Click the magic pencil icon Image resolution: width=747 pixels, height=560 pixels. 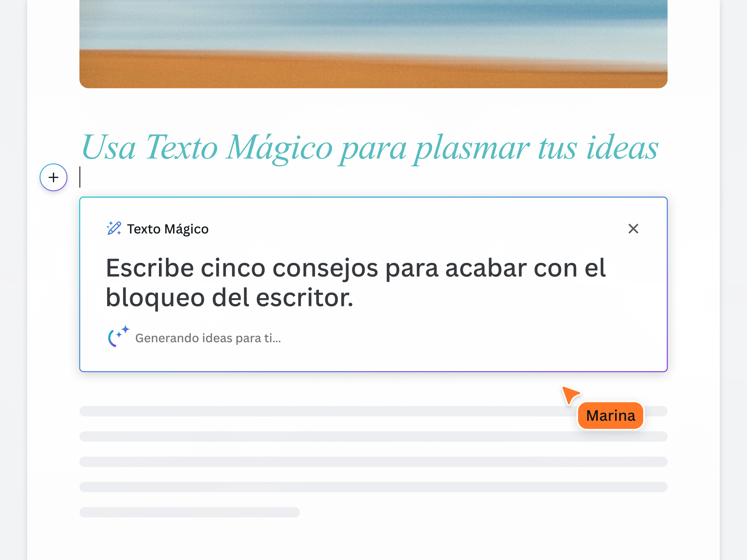114,228
